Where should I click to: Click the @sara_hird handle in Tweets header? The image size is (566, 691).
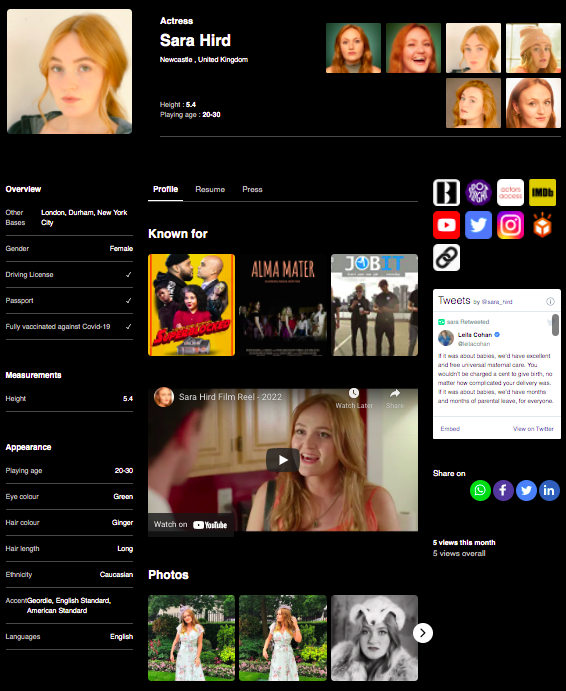[497, 302]
